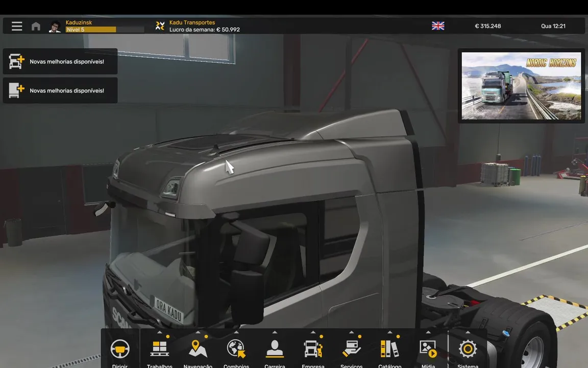This screenshot has width=588, height=368.
Task: Start driving with Dirigir steering wheel
Action: point(120,349)
